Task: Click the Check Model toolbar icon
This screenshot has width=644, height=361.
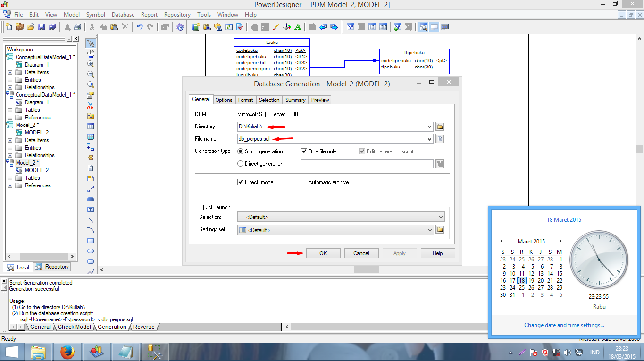Action: tap(239, 27)
